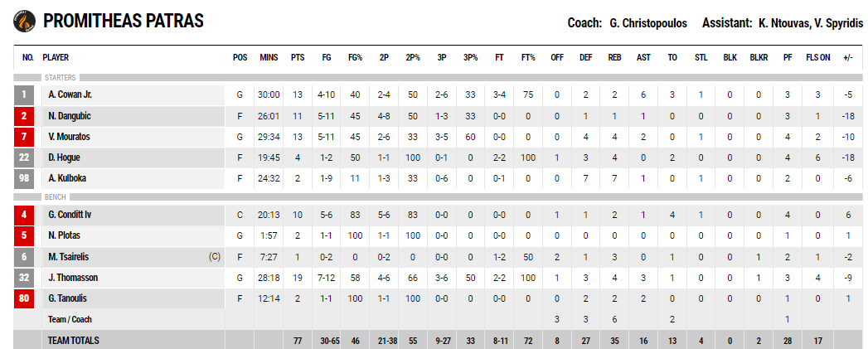Click the Promitheas Patras team title
The height and width of the screenshot is (349, 868).
tap(124, 22)
